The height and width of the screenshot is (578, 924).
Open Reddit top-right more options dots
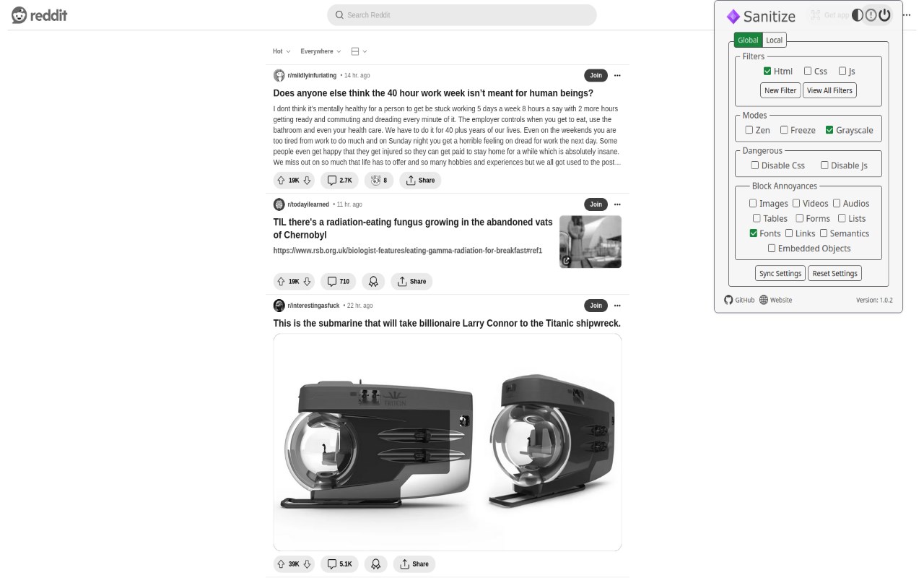[907, 15]
